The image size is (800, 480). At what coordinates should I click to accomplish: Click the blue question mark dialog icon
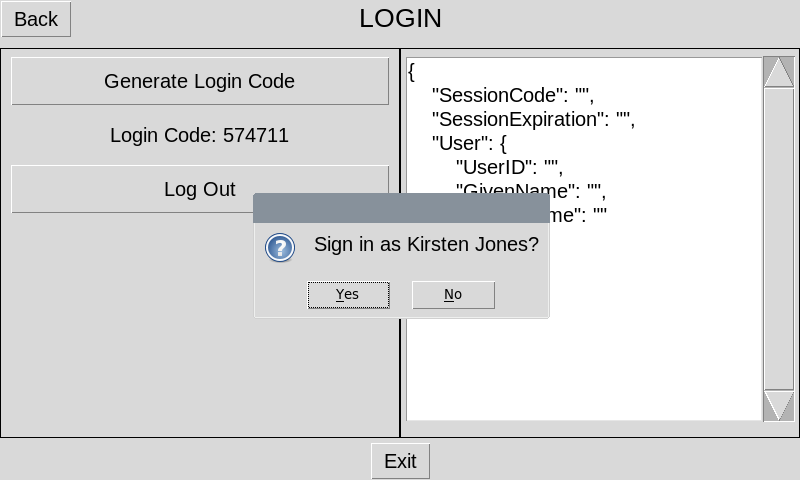point(280,247)
